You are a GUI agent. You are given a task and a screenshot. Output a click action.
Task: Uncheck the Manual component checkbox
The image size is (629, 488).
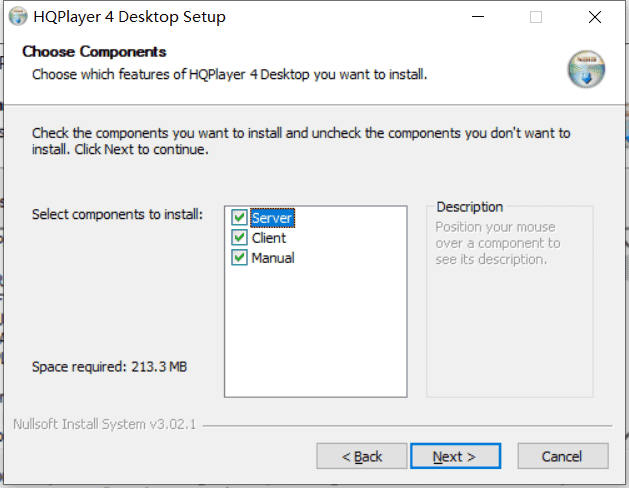239,257
